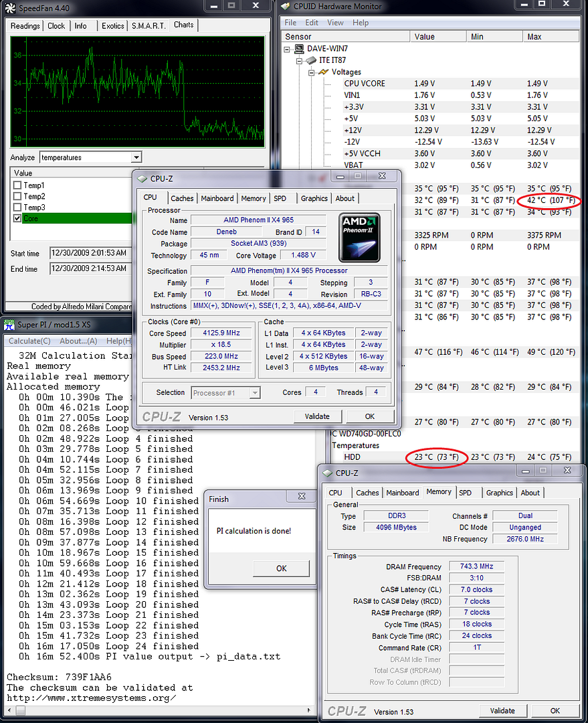This screenshot has width=588, height=723.
Task: Collapse the DAVE-WIN7 tree node
Action: [x=287, y=49]
